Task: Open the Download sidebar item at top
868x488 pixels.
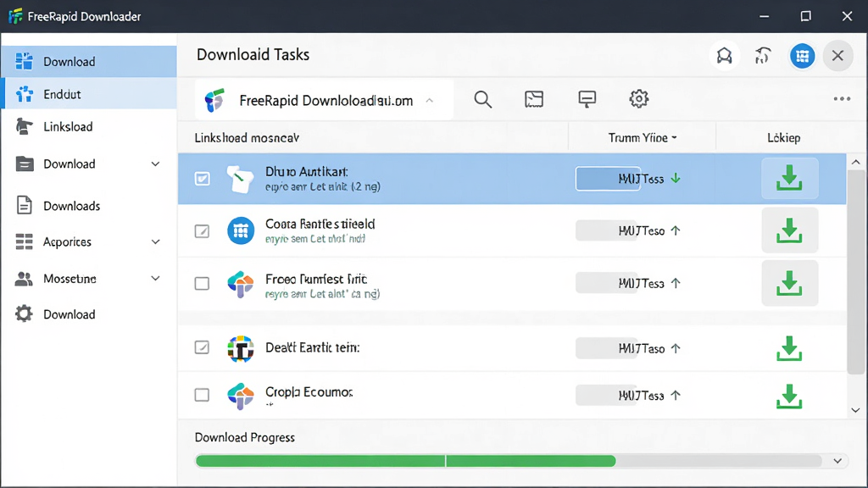Action: pyautogui.click(x=88, y=61)
